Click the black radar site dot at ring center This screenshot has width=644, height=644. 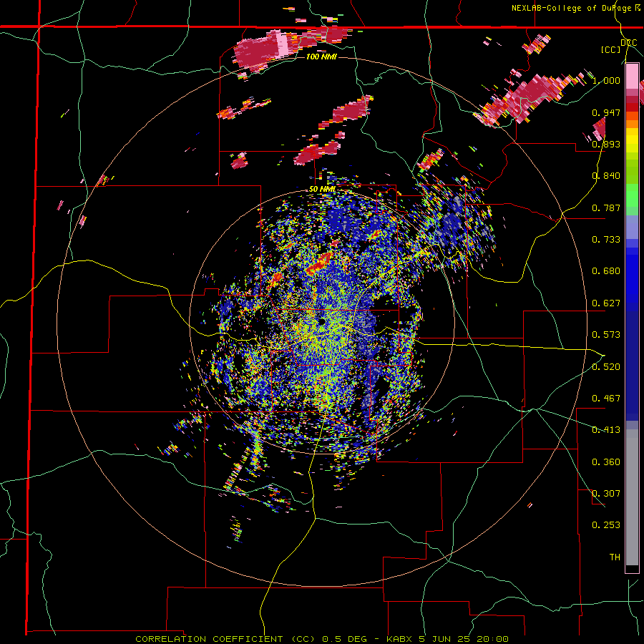click(321, 321)
